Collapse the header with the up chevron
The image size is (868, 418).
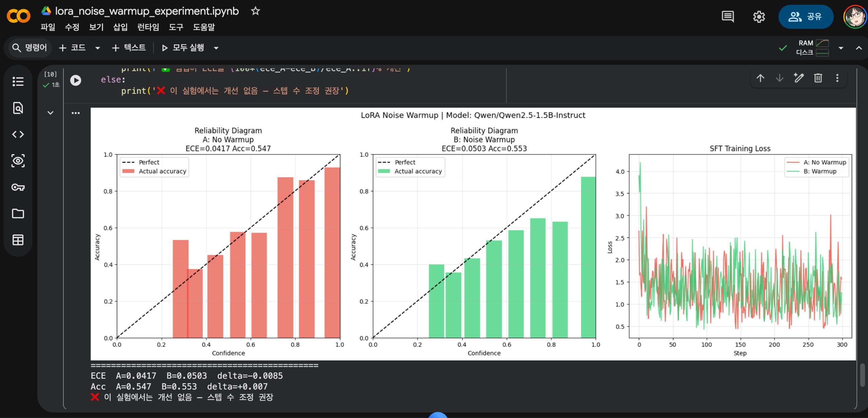pos(859,48)
